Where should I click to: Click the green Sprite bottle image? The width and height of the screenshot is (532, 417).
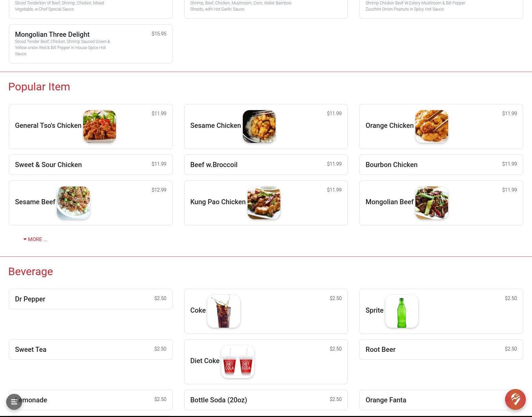tap(402, 311)
